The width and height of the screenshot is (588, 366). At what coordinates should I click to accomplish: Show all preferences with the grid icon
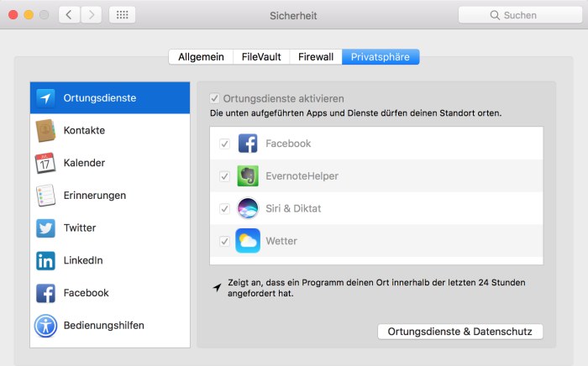(123, 15)
